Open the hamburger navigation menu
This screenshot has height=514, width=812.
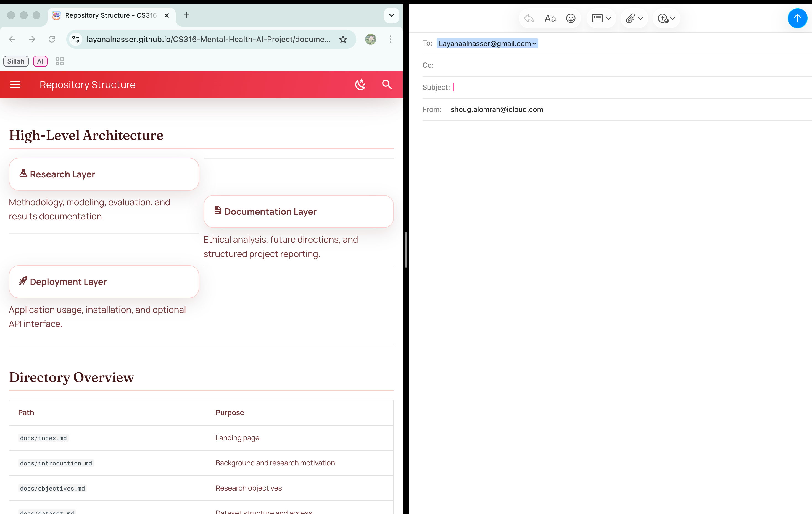pos(15,84)
